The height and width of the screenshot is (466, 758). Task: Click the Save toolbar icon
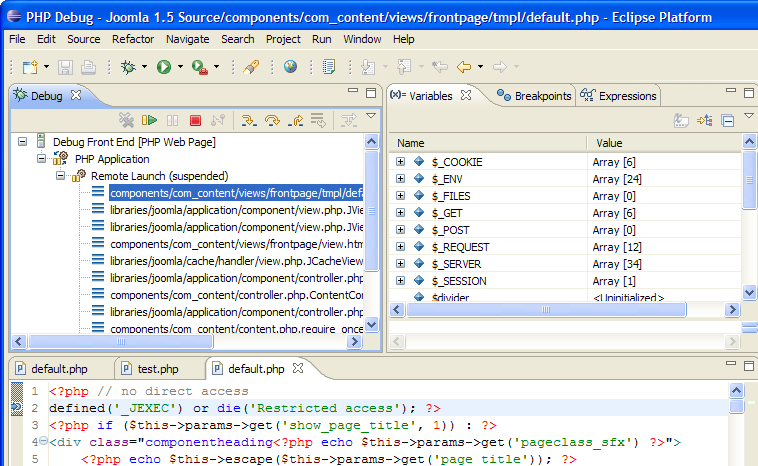[65, 67]
